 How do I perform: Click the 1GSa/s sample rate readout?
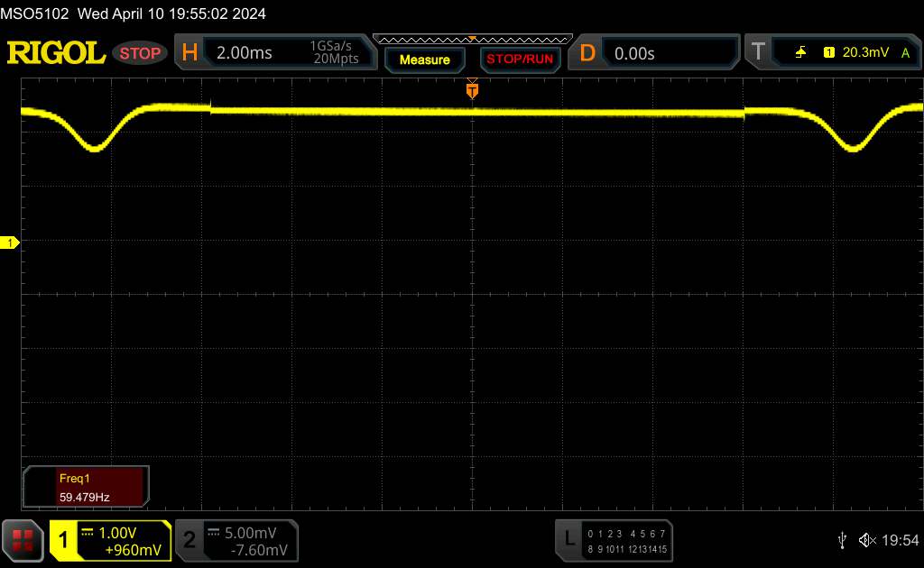point(330,46)
